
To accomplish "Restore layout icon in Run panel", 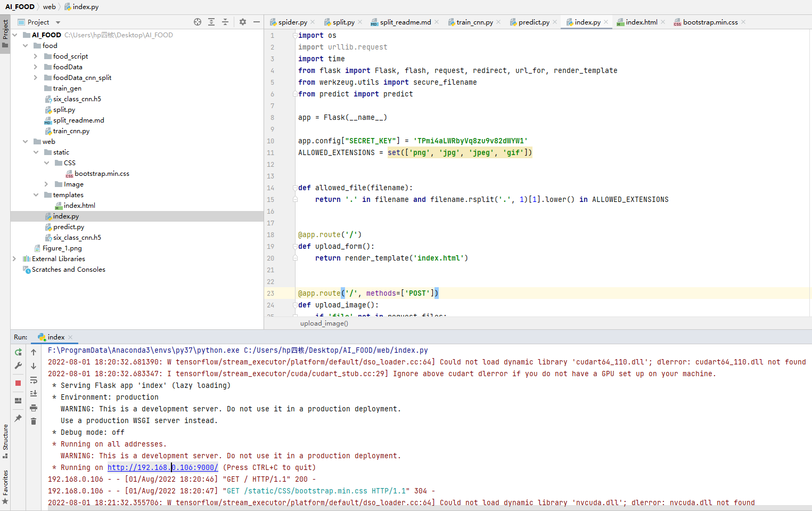I will [18, 401].
